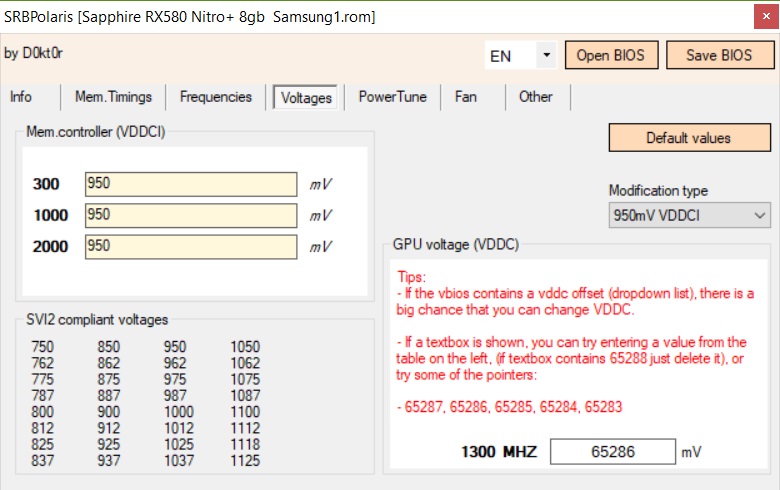Select SVI2 voltage value 850

tap(108, 347)
